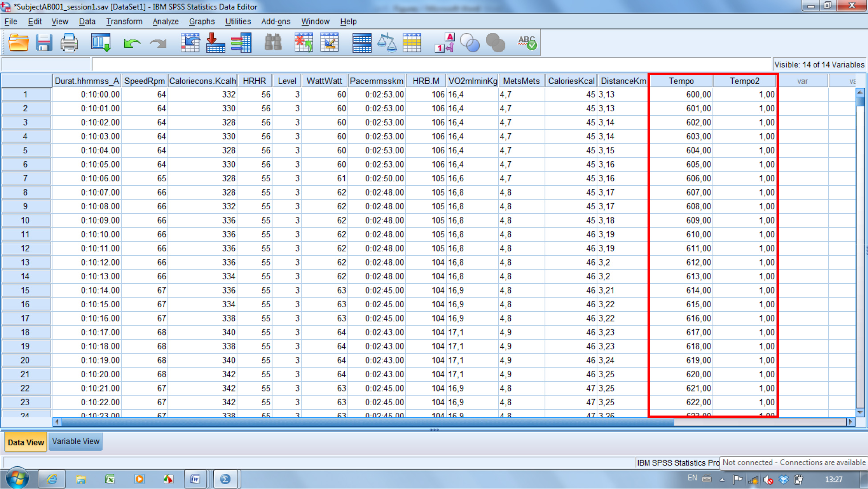Open Find with the binoculars icon
The width and height of the screenshot is (868, 489).
[273, 43]
